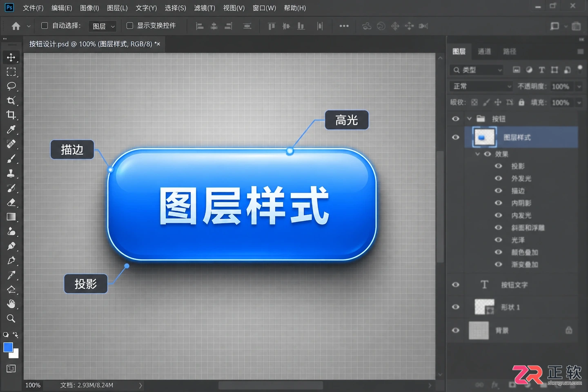Select the Eyedropper tool
Viewport: 588px width, 392px height.
pos(11,129)
